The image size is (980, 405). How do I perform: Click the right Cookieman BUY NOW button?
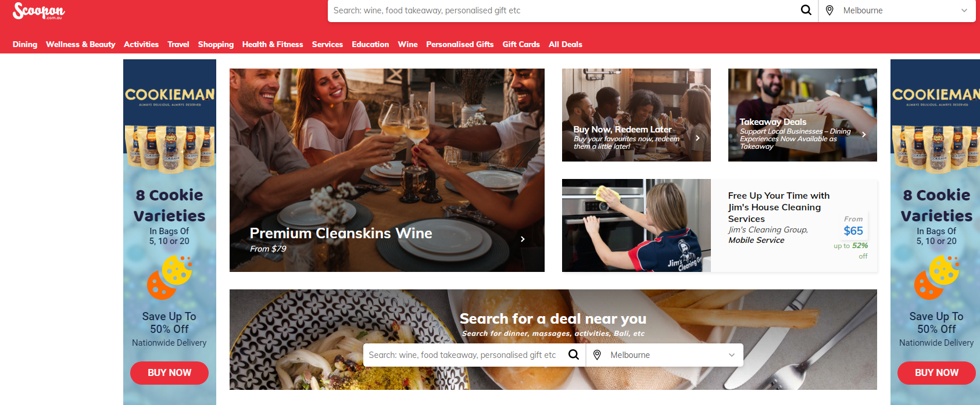tap(936, 373)
